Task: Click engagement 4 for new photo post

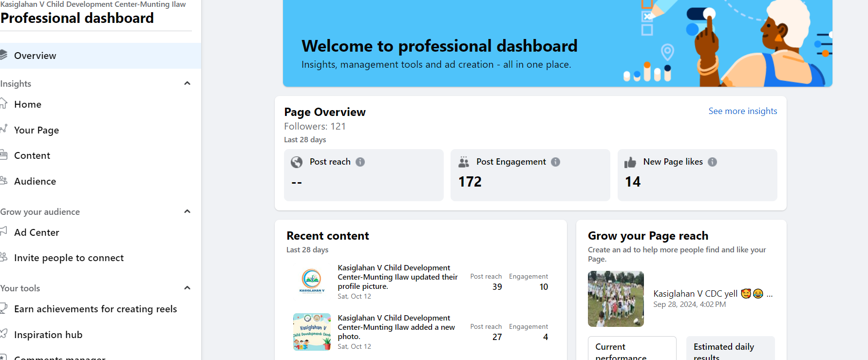Action: click(x=546, y=337)
